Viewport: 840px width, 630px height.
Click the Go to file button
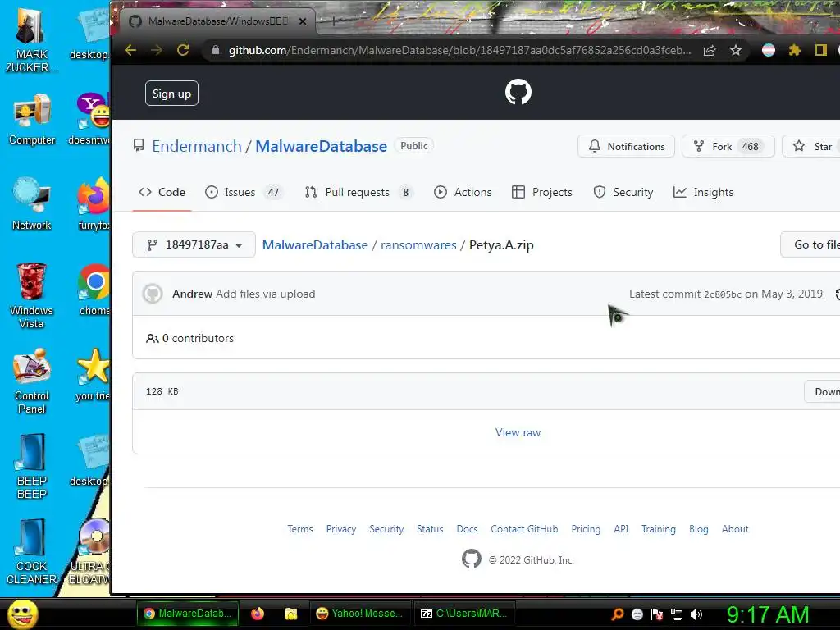(810, 244)
